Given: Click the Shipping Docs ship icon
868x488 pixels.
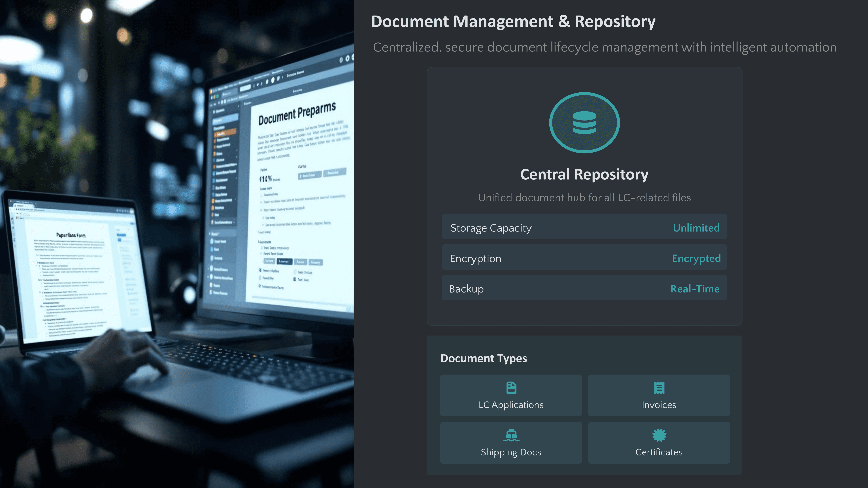Looking at the screenshot, I should pyautogui.click(x=511, y=435).
